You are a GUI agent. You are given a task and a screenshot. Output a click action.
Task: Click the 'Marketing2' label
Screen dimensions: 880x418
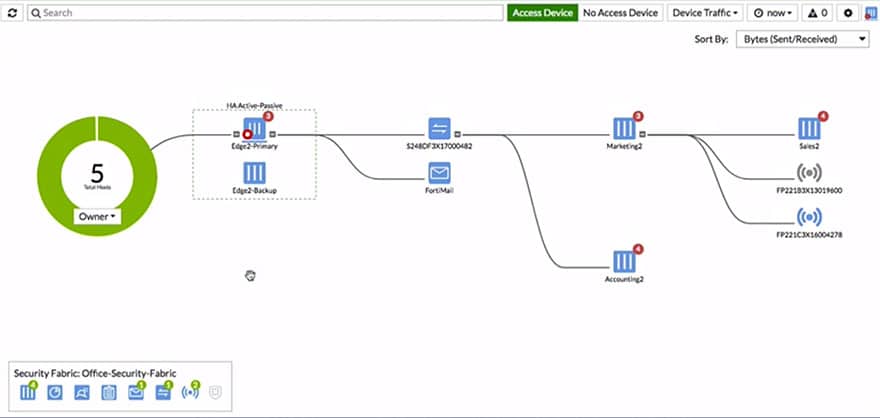coord(624,146)
